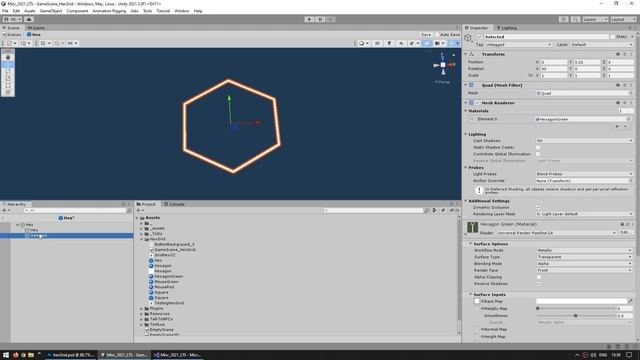Screen dimensions: 640x360
Task: Expand the Plugins folder in Project
Action: tap(142, 309)
